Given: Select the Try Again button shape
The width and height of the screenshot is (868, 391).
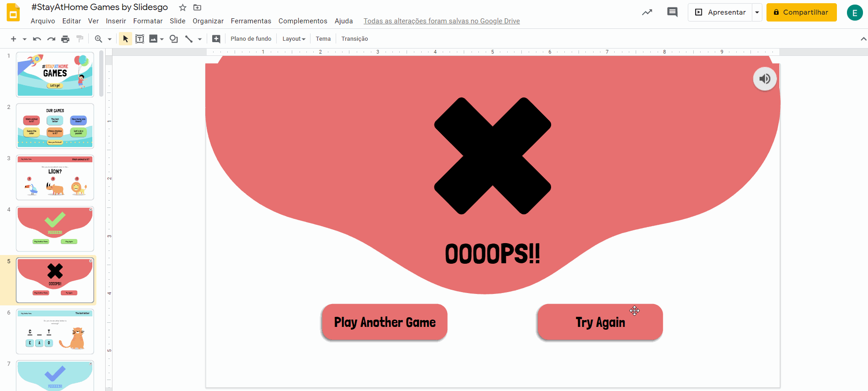Looking at the screenshot, I should (600, 322).
